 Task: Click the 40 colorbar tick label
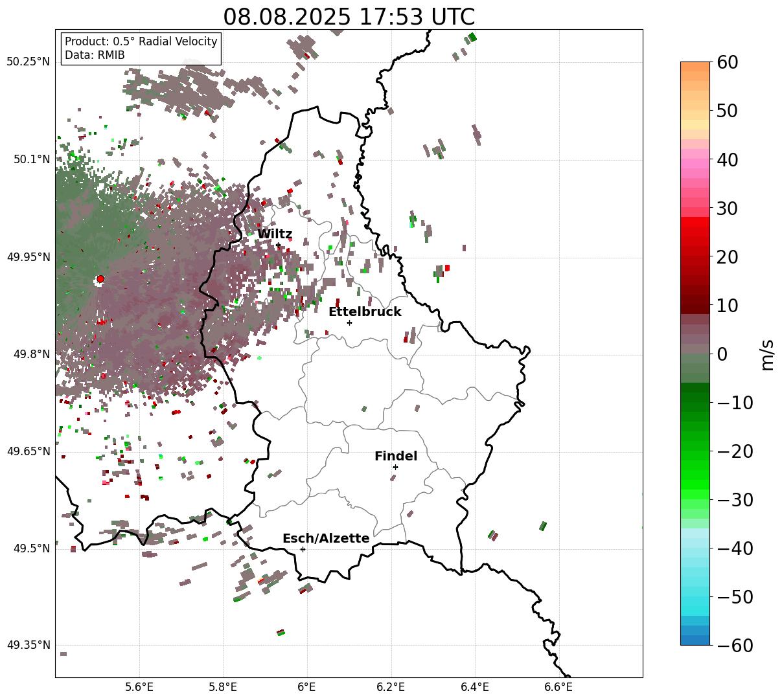pyautogui.click(x=728, y=159)
